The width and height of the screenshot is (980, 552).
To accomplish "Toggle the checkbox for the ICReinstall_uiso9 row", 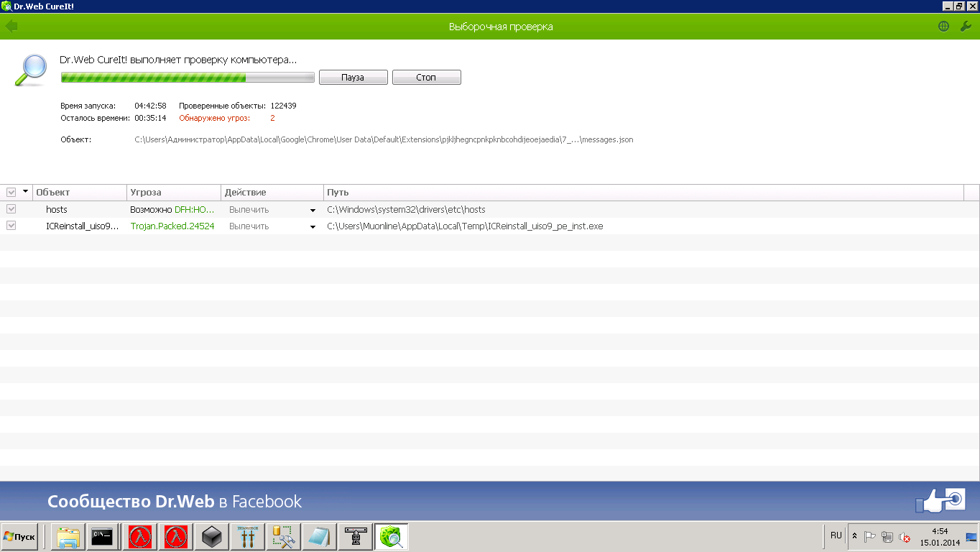I will [x=11, y=225].
